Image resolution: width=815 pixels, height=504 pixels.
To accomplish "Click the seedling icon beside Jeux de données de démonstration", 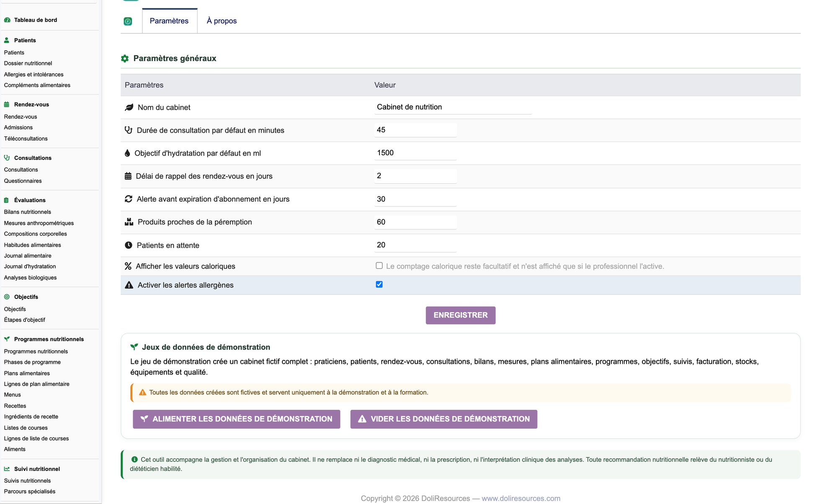I will (134, 347).
